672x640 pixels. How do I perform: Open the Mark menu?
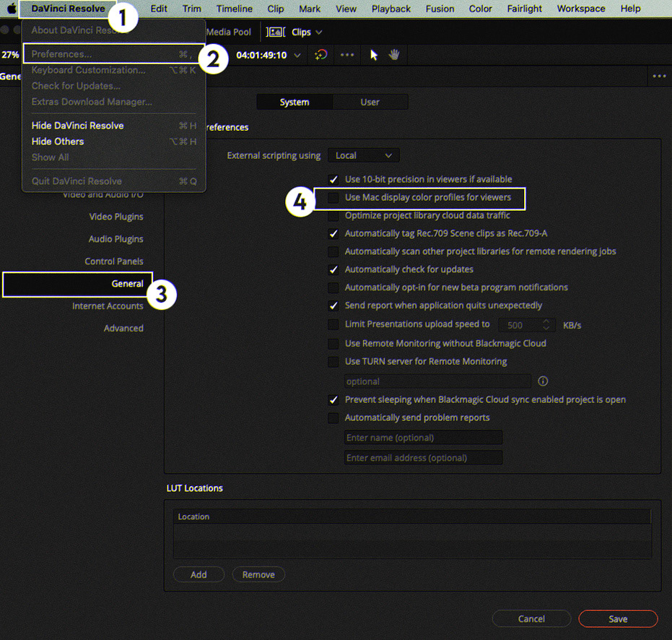(310, 9)
